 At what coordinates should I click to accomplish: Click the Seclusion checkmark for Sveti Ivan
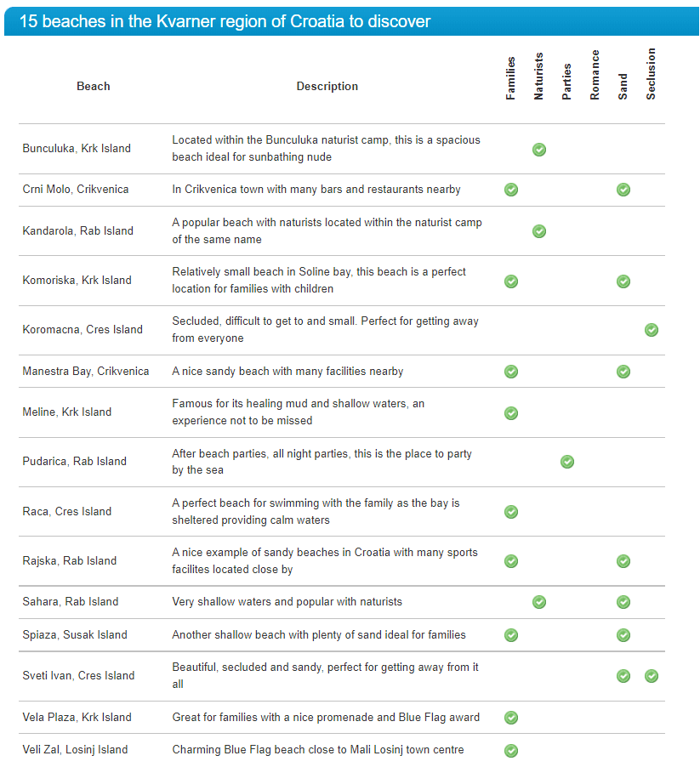[x=651, y=676]
